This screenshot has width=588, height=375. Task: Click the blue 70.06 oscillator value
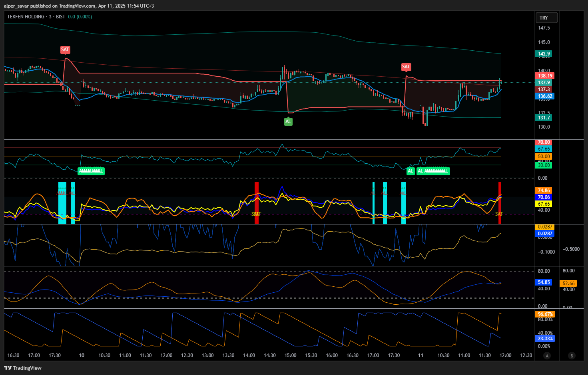tap(544, 197)
